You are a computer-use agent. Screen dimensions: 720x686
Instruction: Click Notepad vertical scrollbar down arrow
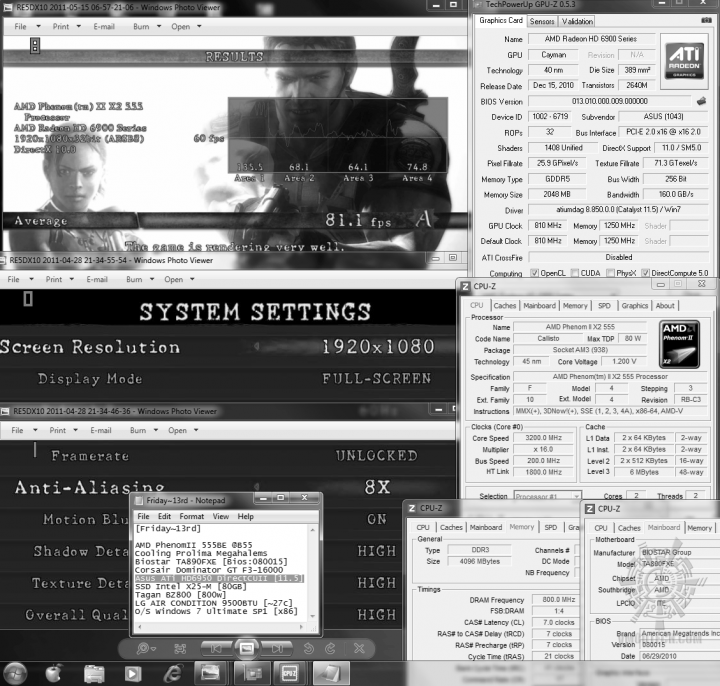[x=313, y=617]
